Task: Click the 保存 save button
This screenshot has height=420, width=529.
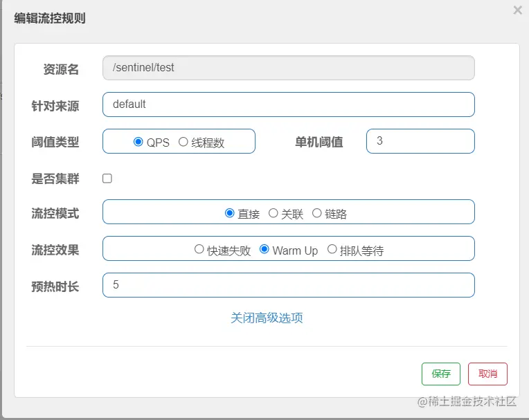Action: [x=441, y=374]
